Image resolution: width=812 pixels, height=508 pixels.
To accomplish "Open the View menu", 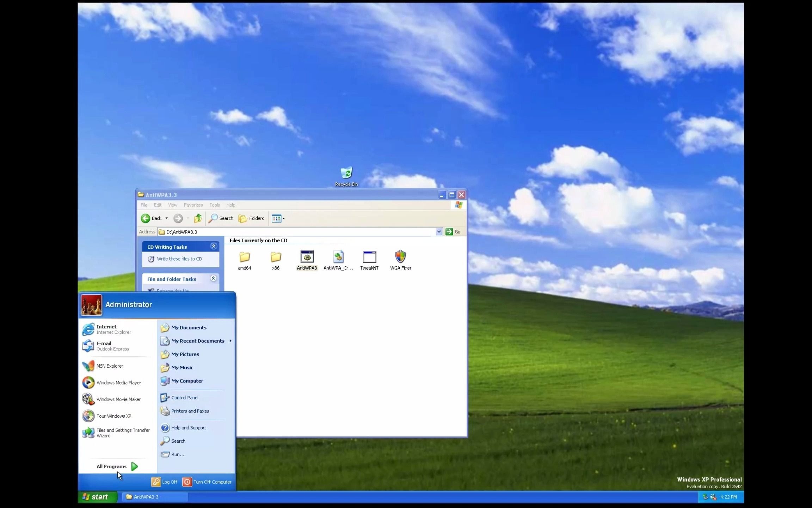I will tap(172, 205).
